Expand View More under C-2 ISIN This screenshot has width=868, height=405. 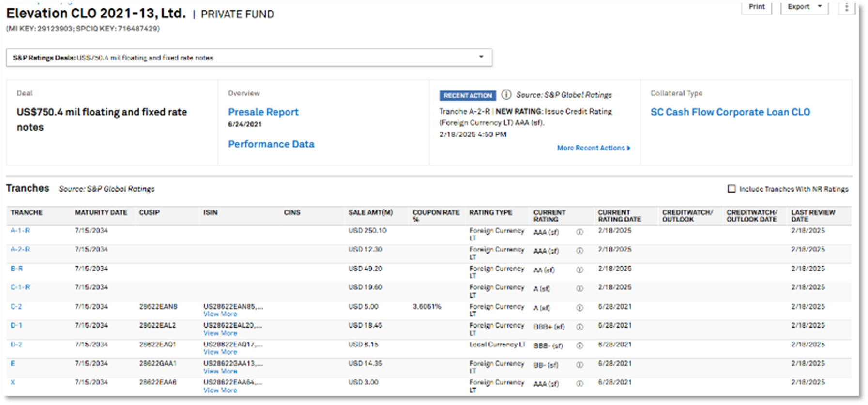(x=220, y=314)
